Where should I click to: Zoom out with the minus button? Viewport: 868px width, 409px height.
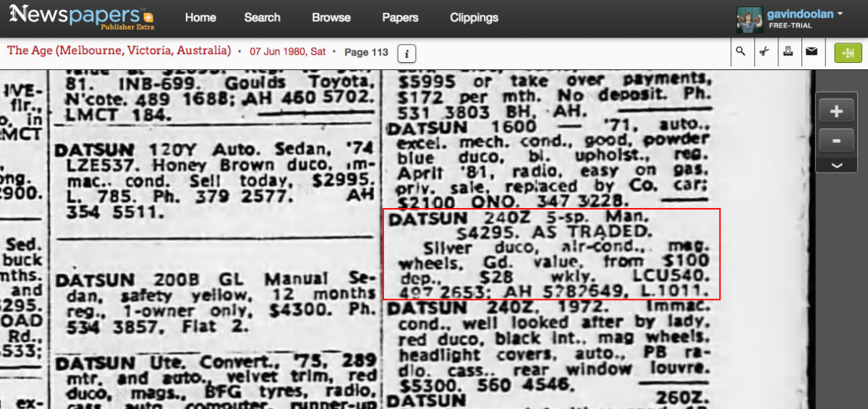pyautogui.click(x=837, y=141)
